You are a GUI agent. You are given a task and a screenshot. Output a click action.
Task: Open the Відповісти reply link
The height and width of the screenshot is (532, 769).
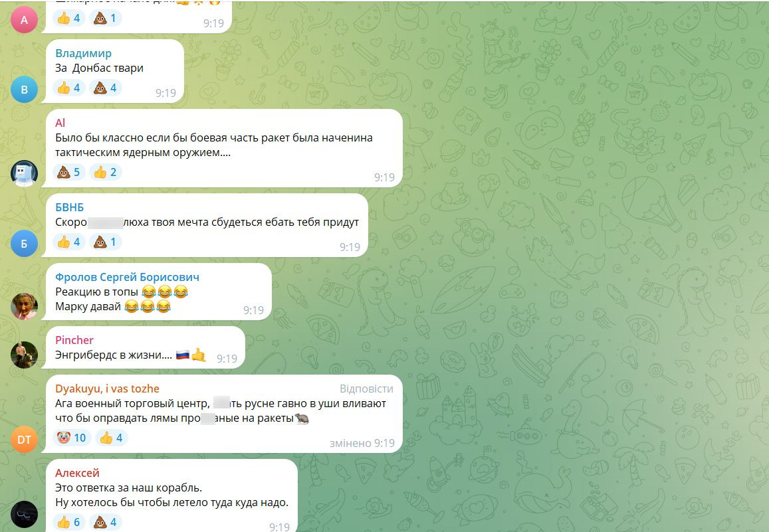click(366, 389)
